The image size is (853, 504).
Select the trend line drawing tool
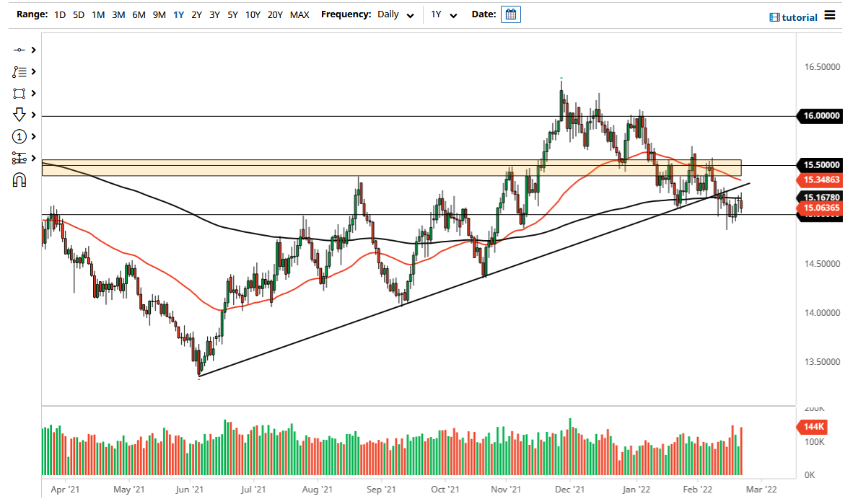pyautogui.click(x=20, y=49)
